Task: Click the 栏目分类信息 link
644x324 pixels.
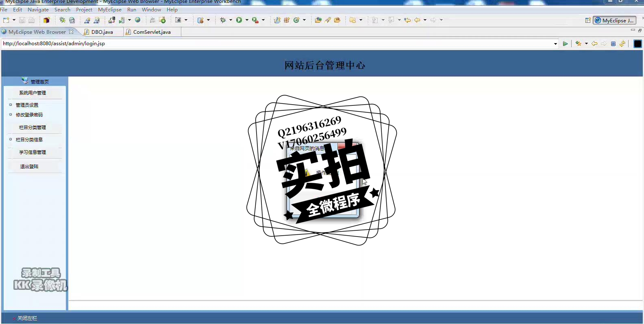Action: point(29,140)
